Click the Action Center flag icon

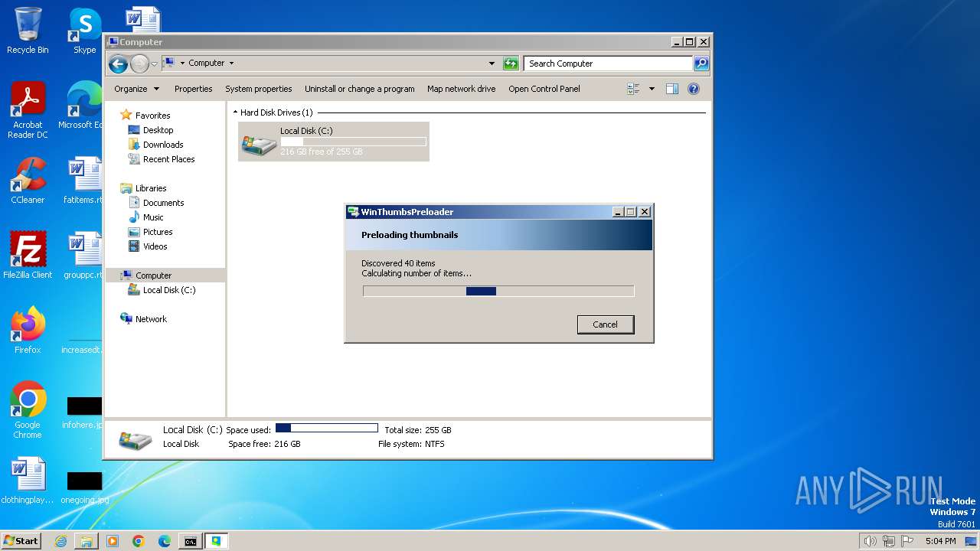pos(907,541)
